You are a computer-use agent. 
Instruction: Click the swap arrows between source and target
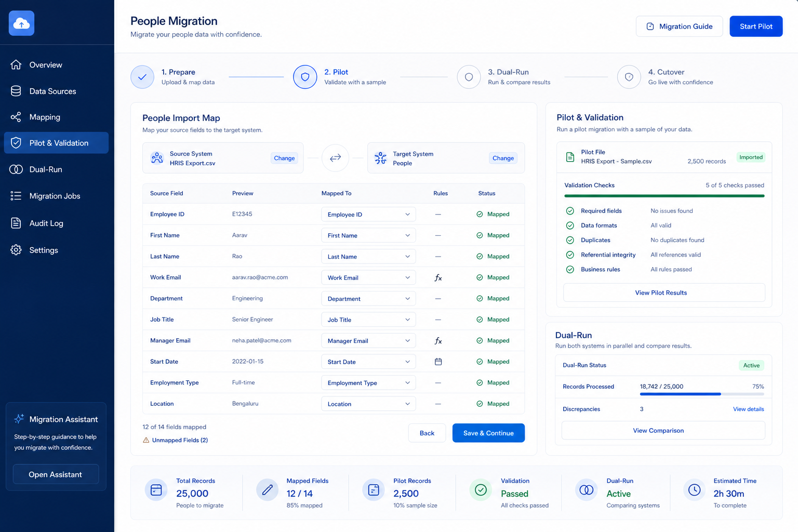click(x=335, y=157)
